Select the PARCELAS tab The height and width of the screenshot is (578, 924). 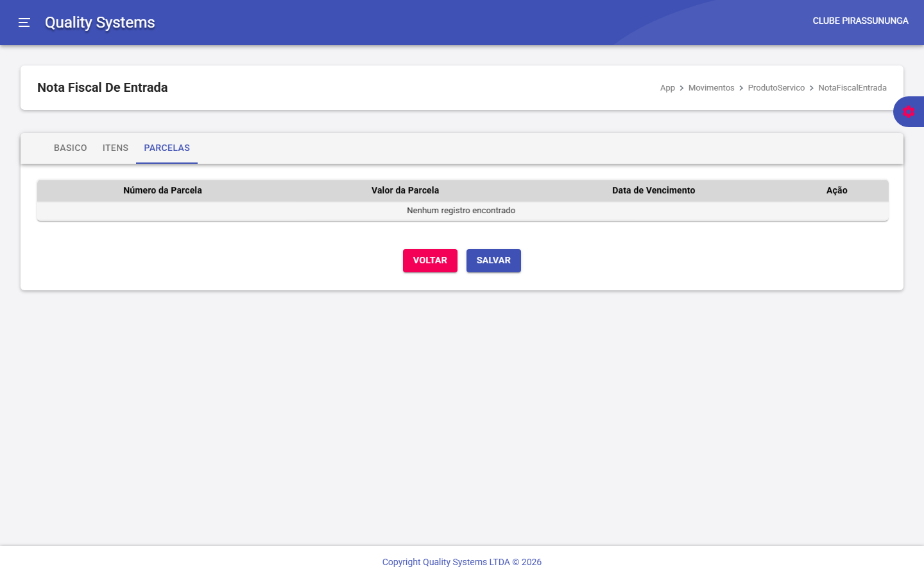click(167, 148)
